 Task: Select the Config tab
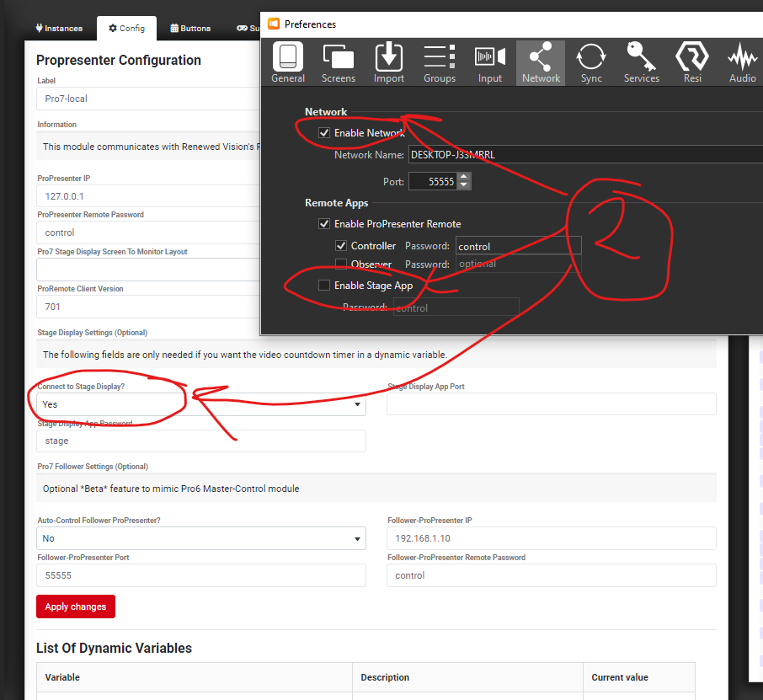click(126, 28)
